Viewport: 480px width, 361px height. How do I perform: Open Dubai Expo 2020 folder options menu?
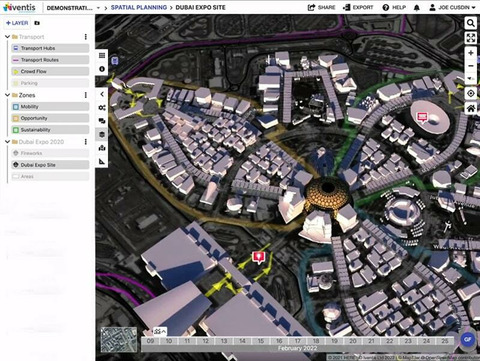86,142
